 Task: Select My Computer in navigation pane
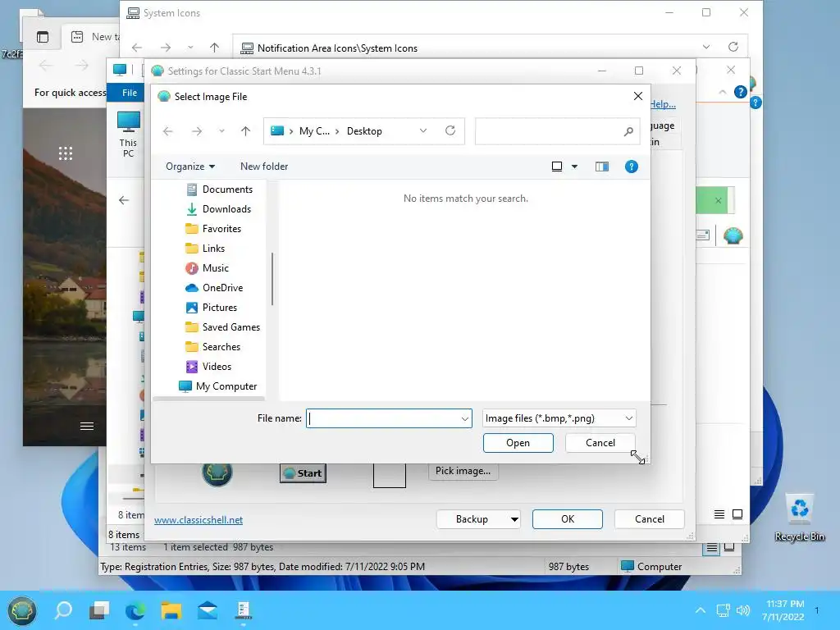[217, 386]
